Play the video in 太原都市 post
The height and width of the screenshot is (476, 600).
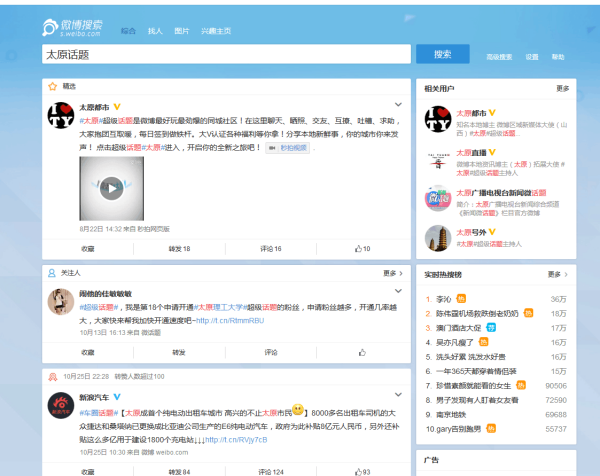click(x=111, y=188)
